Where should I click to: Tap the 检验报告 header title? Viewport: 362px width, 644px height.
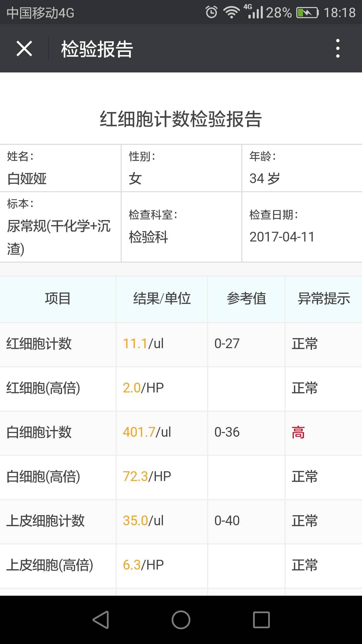click(x=97, y=49)
